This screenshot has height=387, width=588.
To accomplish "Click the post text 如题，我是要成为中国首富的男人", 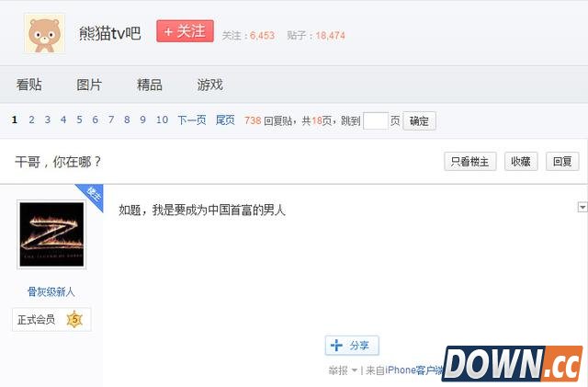I will [x=202, y=210].
